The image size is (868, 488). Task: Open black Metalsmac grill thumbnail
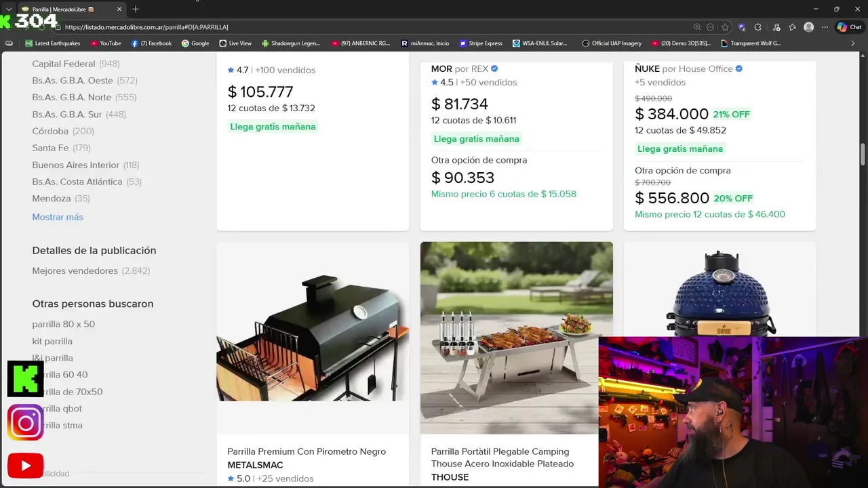click(x=313, y=338)
